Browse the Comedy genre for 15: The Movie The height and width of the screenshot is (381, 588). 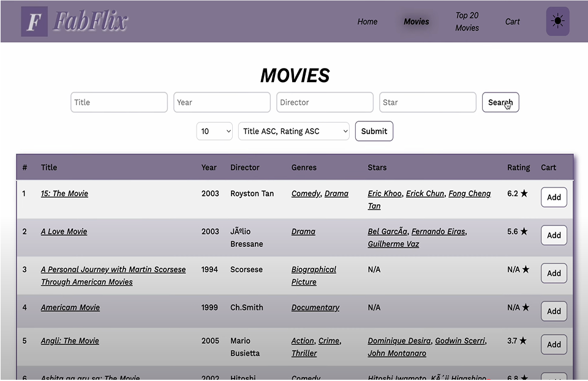pos(306,194)
